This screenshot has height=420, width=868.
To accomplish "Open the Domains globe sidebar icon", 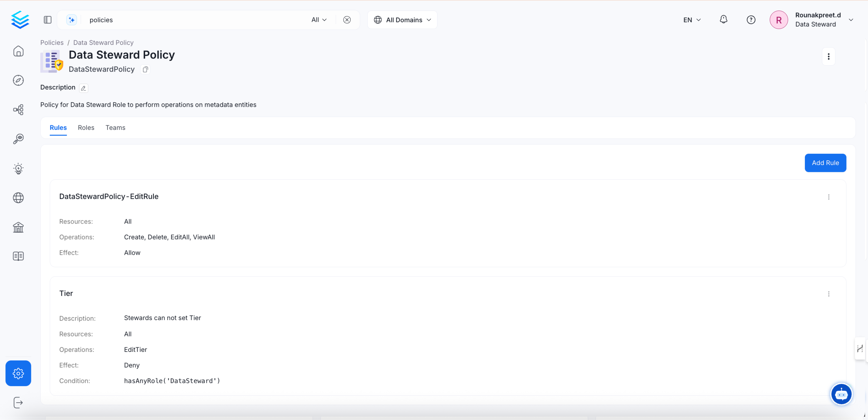I will 18,198.
